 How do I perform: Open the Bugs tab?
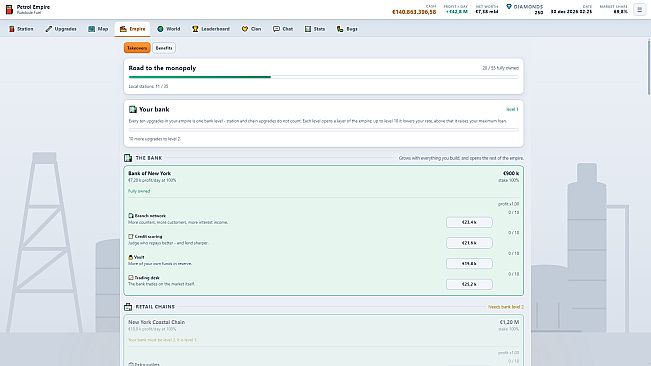click(x=347, y=29)
